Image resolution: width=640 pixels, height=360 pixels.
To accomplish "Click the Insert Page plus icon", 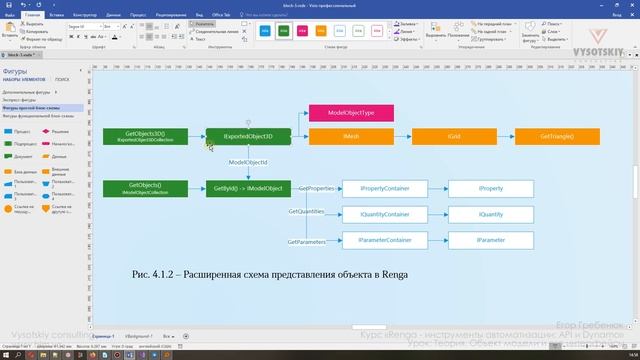I will [x=186, y=336].
